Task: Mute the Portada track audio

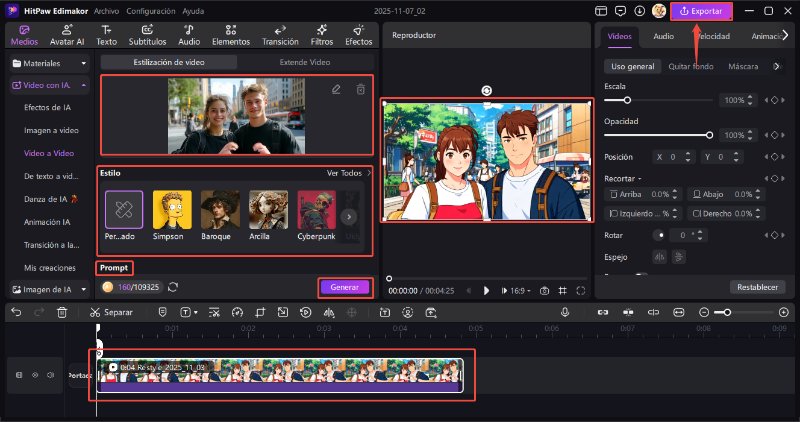Action: click(53, 375)
